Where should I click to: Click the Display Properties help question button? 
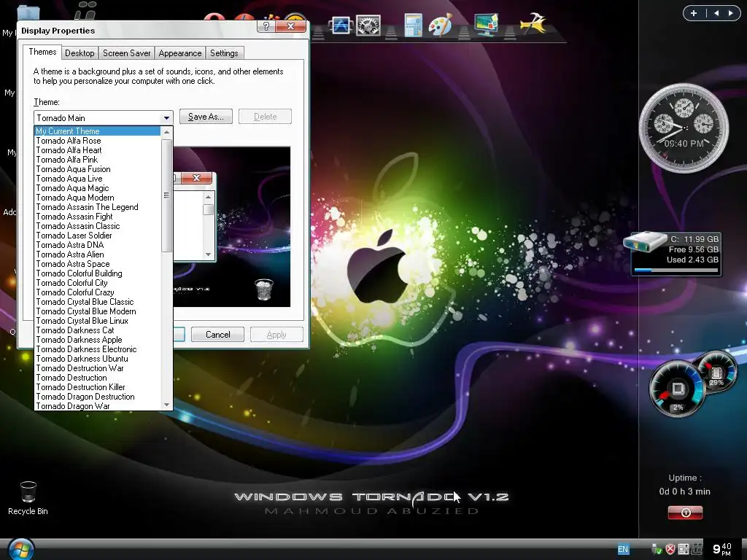(266, 26)
